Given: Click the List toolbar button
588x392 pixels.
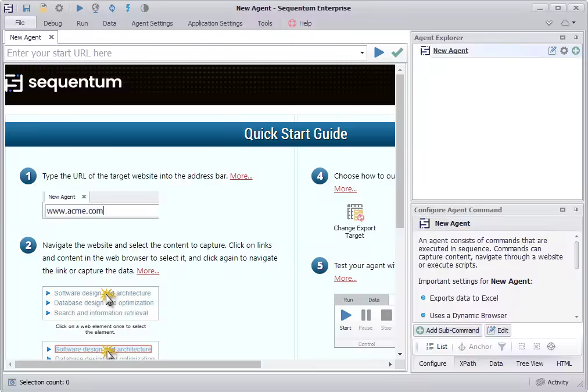Looking at the screenshot, I should [x=437, y=347].
